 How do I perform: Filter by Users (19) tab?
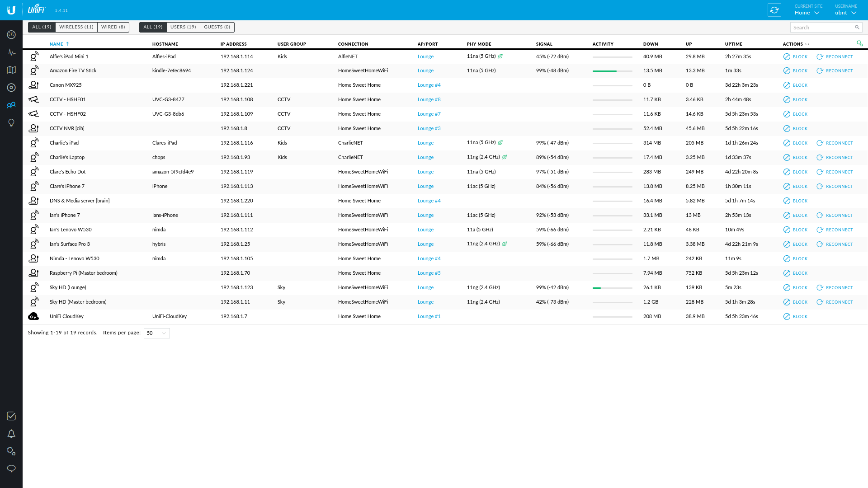coord(183,27)
